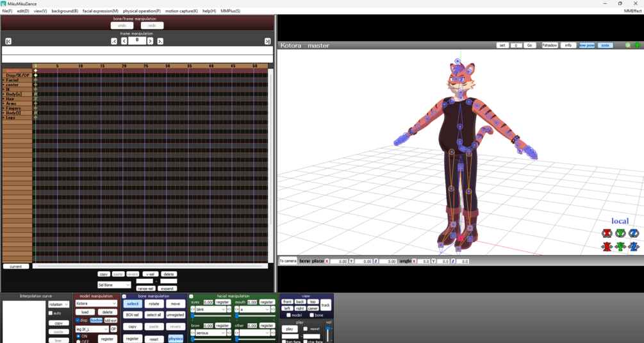Jump to the last frame
This screenshot has height=343, width=644.
coord(267,41)
